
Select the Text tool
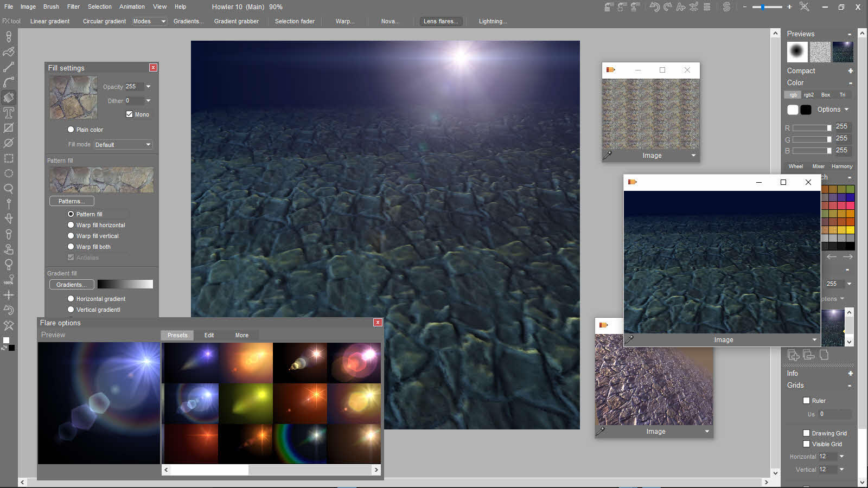[x=9, y=113]
